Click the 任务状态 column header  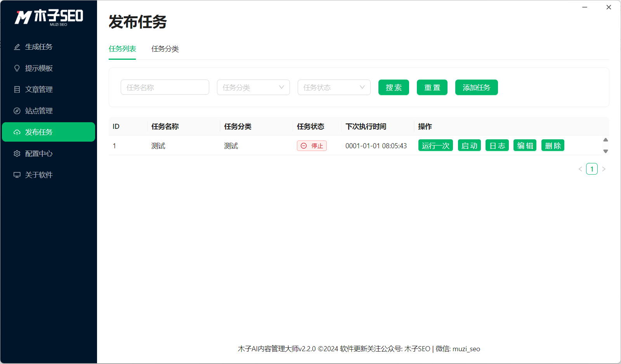[x=310, y=127]
